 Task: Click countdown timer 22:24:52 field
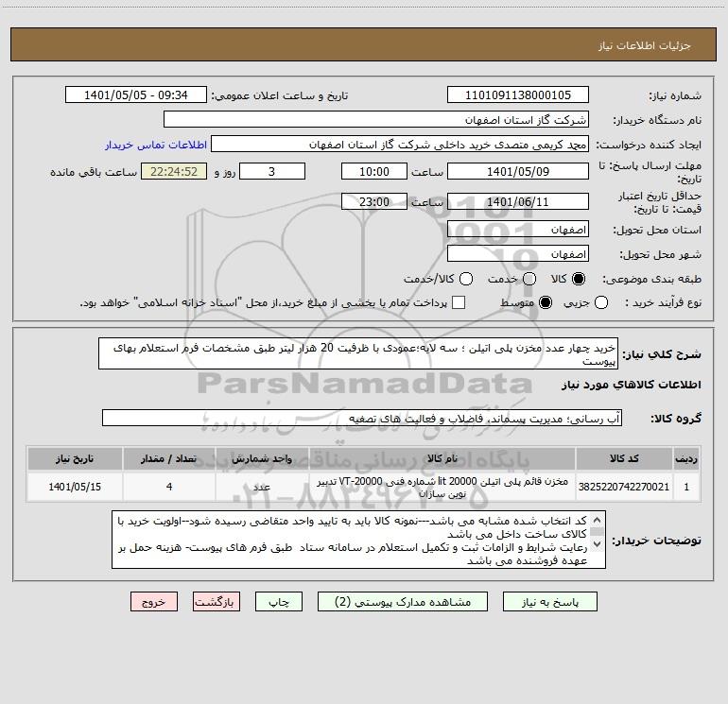click(174, 171)
